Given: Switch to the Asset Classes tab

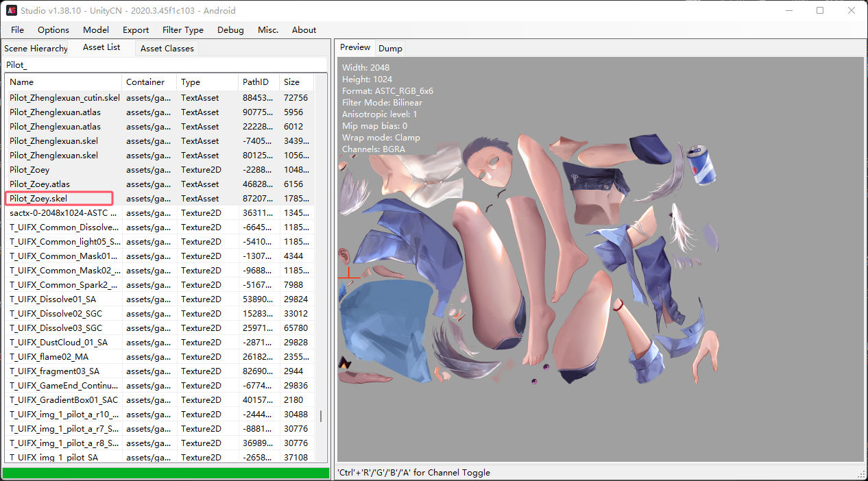Looking at the screenshot, I should tap(167, 49).
